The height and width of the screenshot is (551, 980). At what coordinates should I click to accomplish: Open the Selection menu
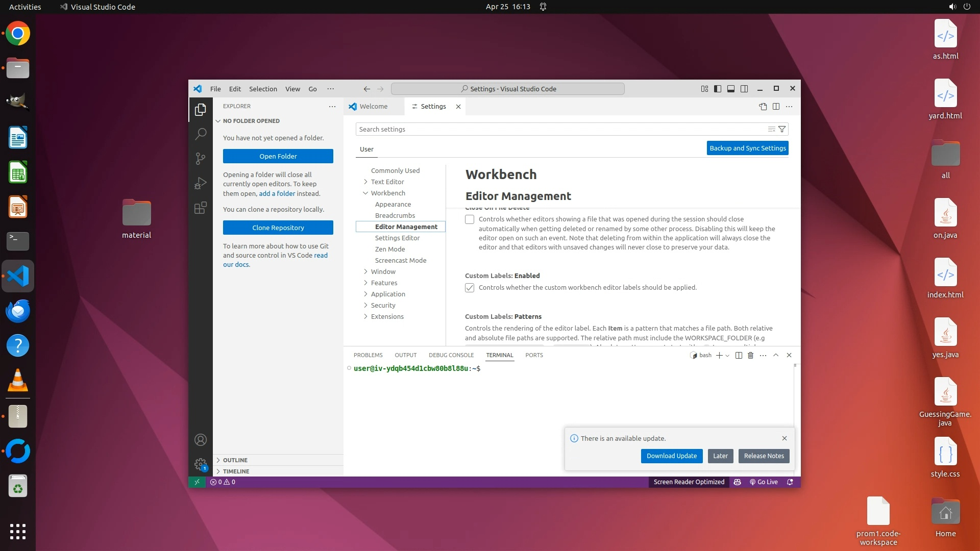[x=263, y=89]
